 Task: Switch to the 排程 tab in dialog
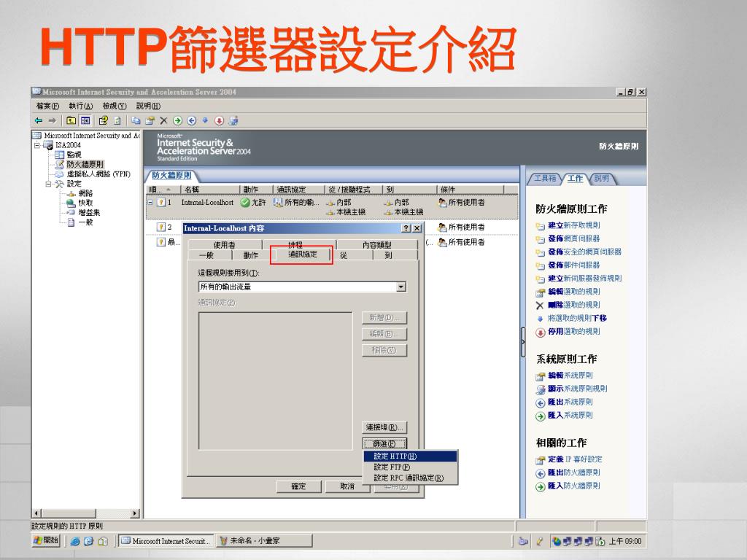(x=298, y=244)
